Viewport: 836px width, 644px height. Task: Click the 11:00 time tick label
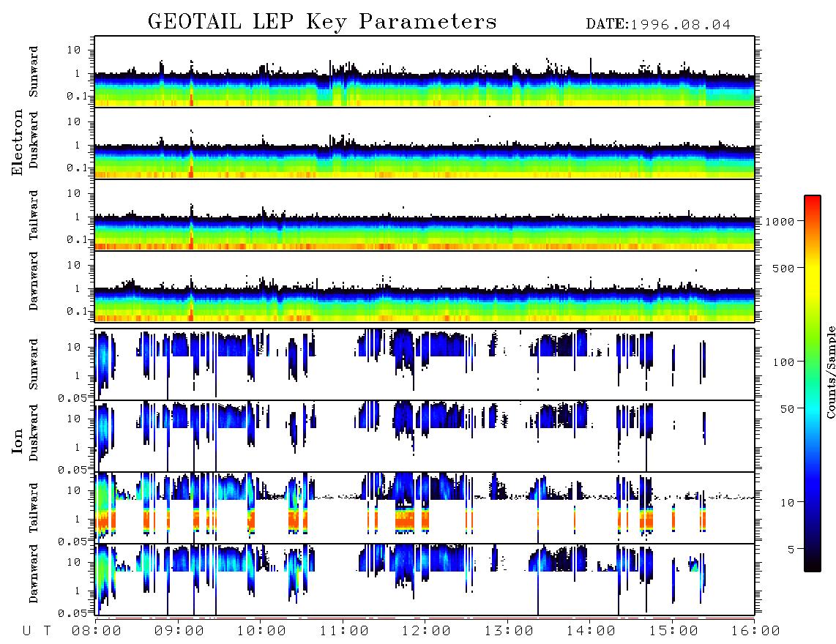pos(344,631)
